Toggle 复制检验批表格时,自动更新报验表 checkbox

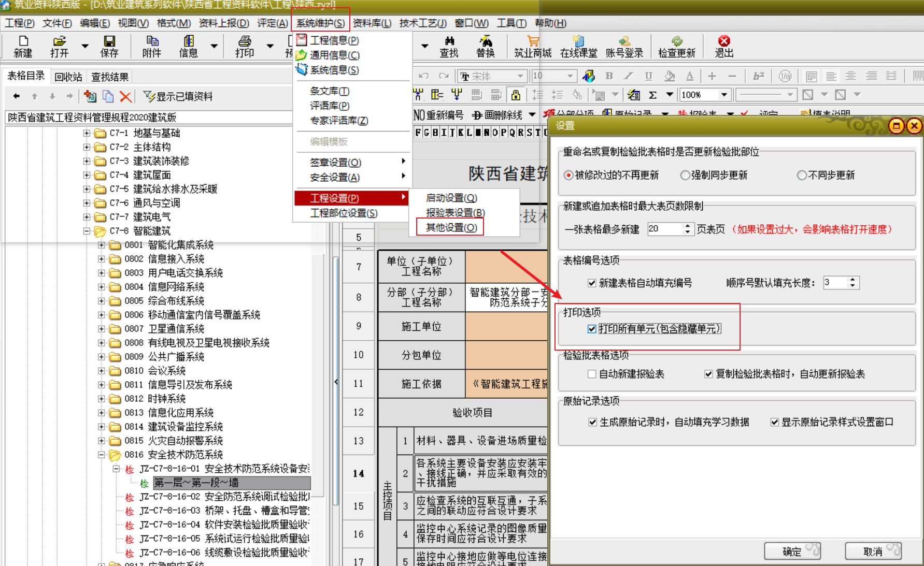tap(708, 374)
